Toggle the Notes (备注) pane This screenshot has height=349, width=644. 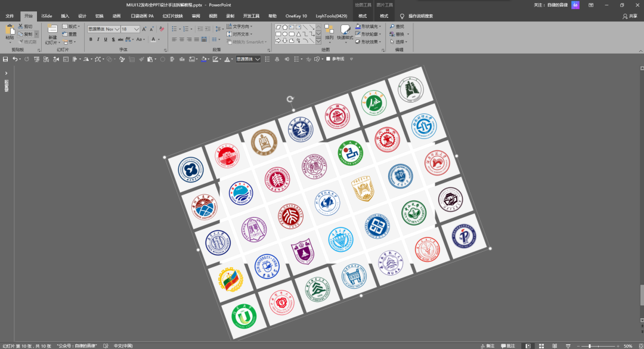(487, 345)
